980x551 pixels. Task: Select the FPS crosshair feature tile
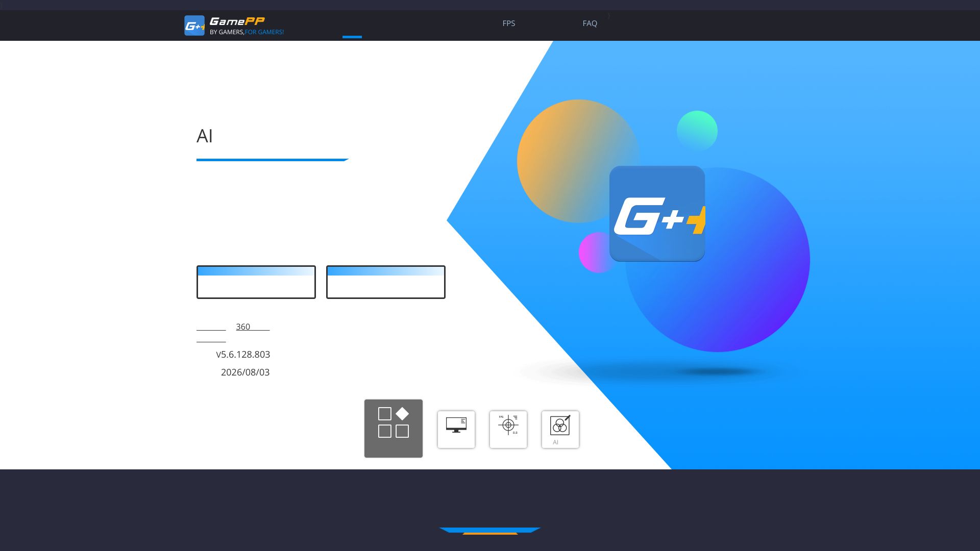point(508,430)
